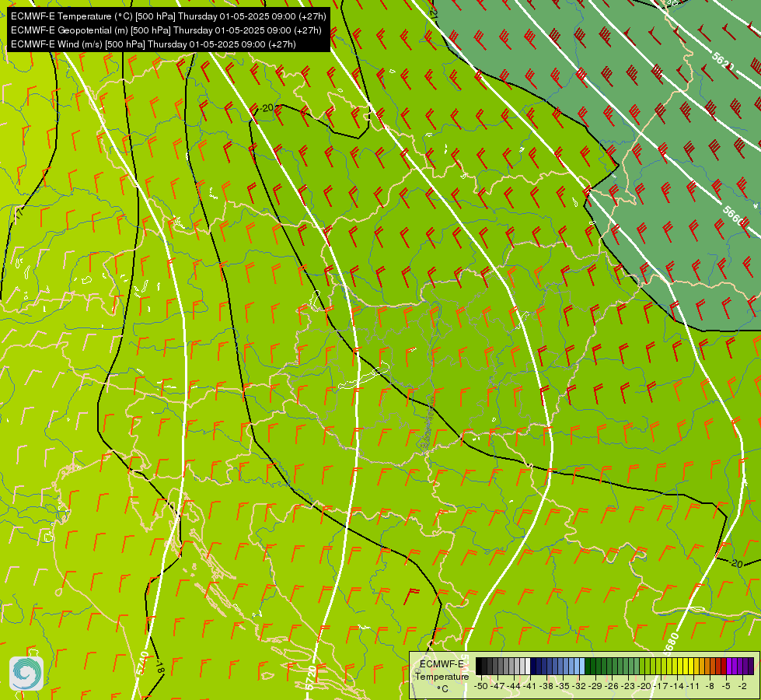The height and width of the screenshot is (700, 761).
Task: Click the -17 legend tick value
Action: click(x=661, y=686)
